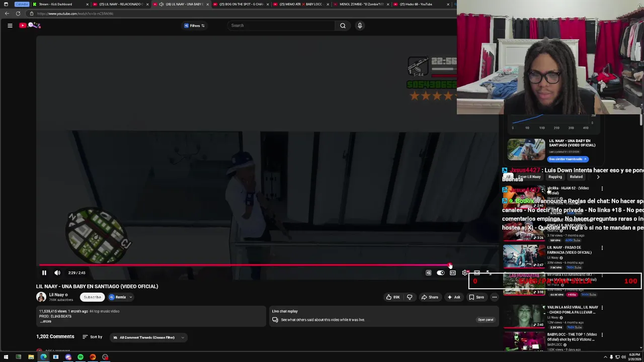644x362 pixels.
Task: Switch to the MENOL ZOMBIE tab
Action: [x=361, y=4]
